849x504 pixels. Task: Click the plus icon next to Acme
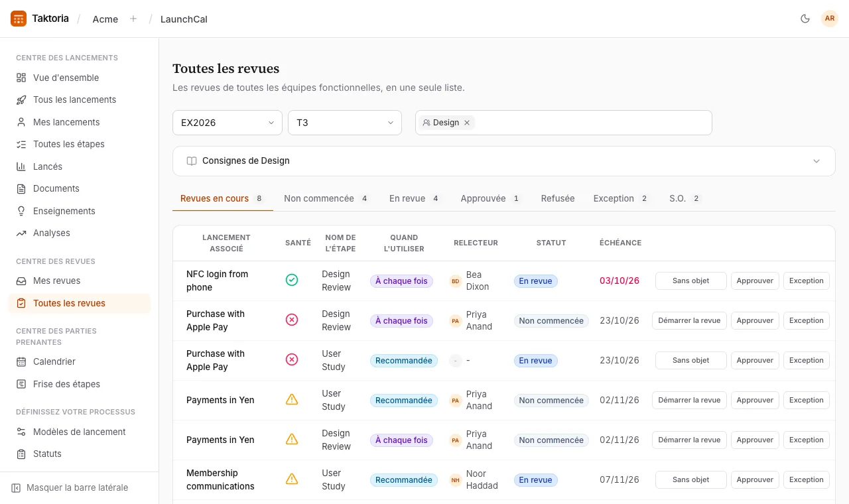tap(133, 19)
